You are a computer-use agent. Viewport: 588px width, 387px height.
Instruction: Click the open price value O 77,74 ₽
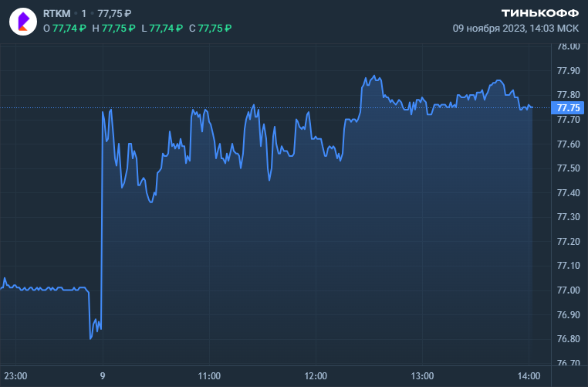click(65, 28)
